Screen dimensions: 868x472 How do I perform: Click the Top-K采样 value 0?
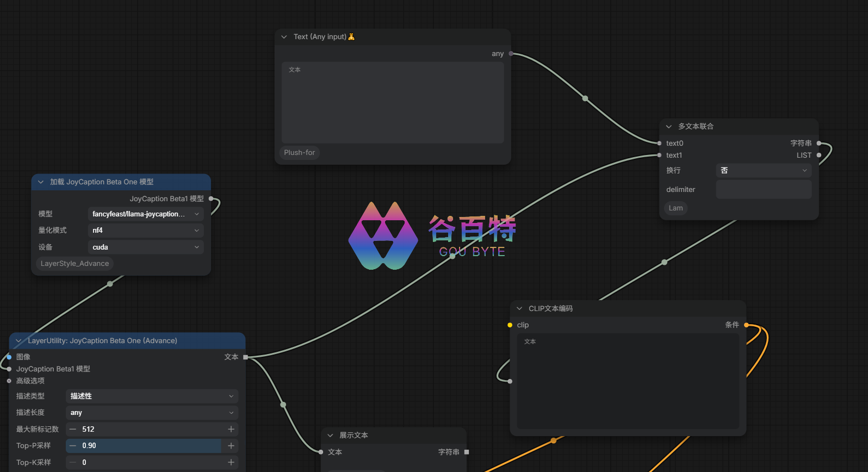tap(84, 463)
